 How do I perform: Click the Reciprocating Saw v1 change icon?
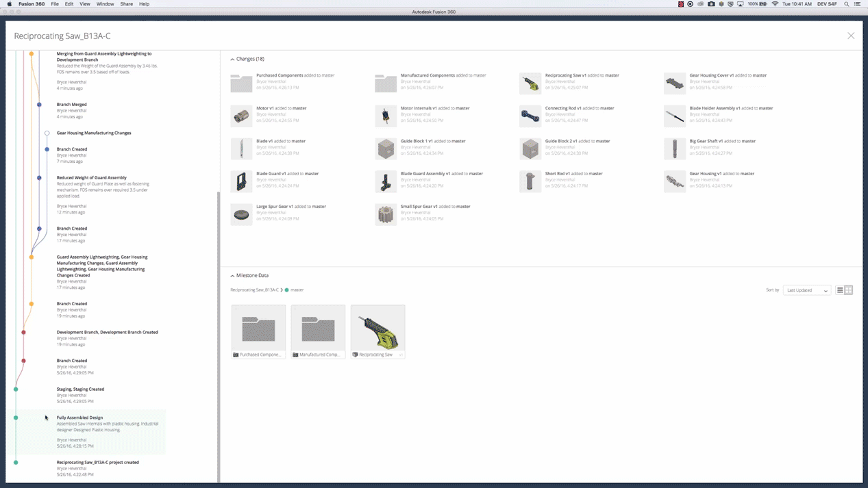[x=530, y=83]
